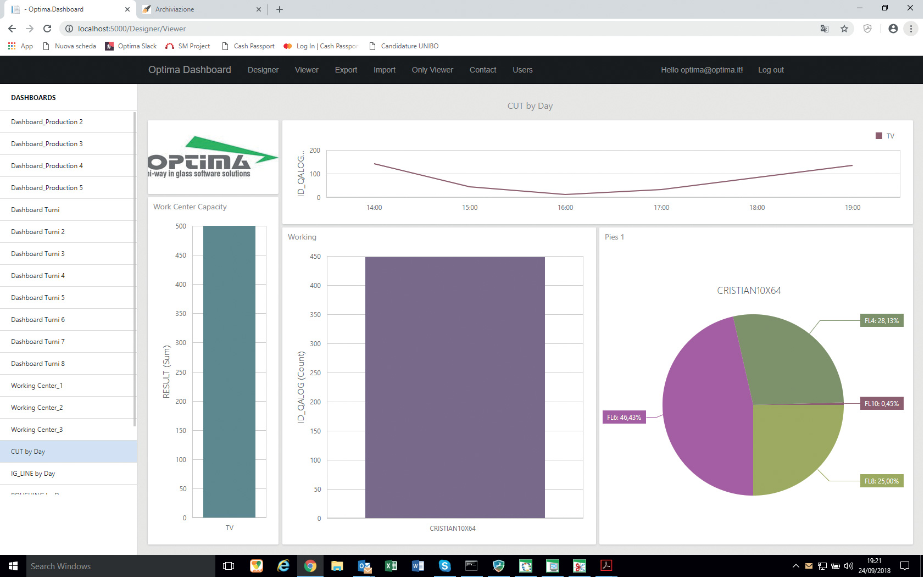Viewport: 924px width, 578px height.
Task: Open the Viewer menu item
Action: pos(307,70)
